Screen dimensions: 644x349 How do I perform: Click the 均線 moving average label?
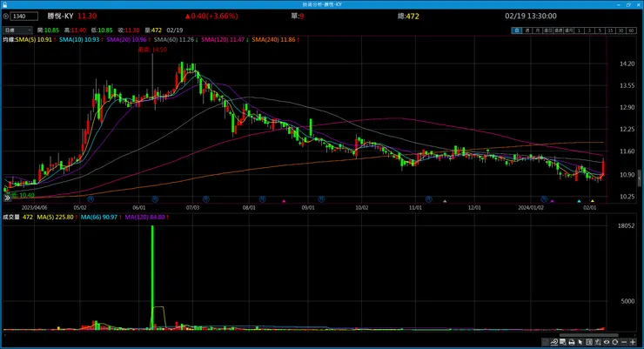point(9,40)
